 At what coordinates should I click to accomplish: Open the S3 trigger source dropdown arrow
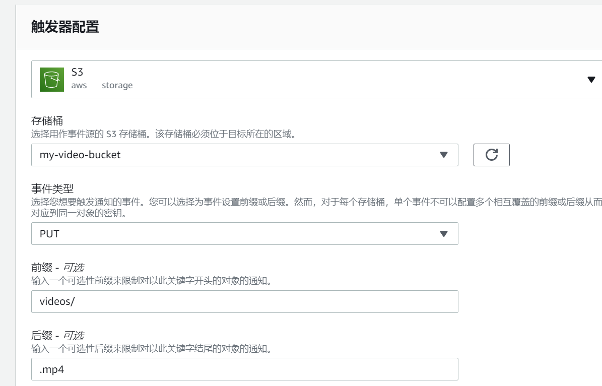click(591, 80)
